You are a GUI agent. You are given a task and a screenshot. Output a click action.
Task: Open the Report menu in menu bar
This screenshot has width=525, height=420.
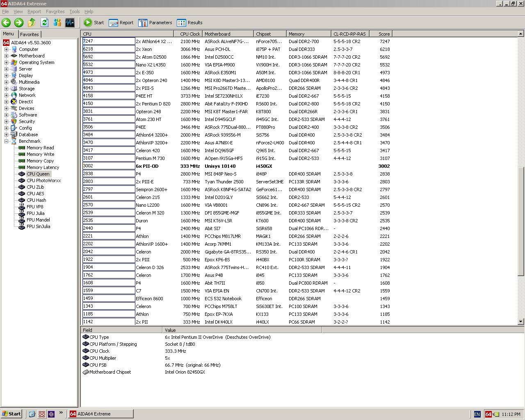[x=34, y=11]
